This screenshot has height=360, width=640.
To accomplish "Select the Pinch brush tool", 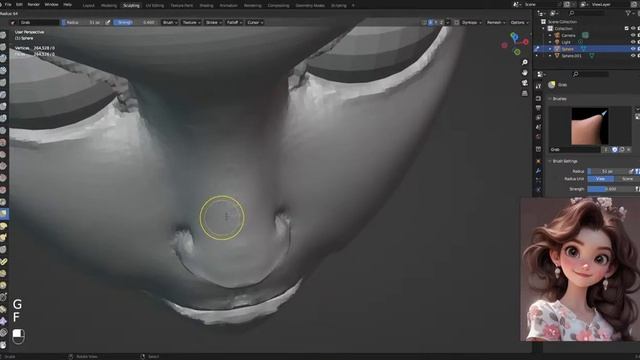I will pyautogui.click(x=3, y=202).
